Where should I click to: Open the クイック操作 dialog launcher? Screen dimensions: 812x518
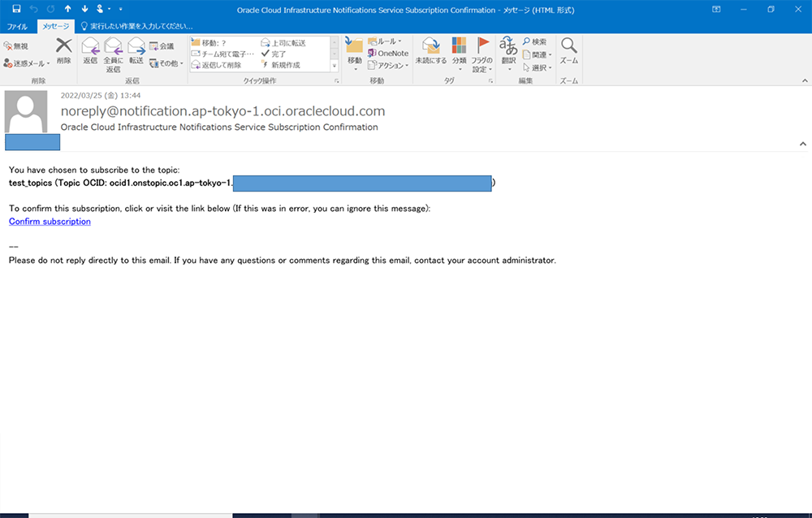337,81
